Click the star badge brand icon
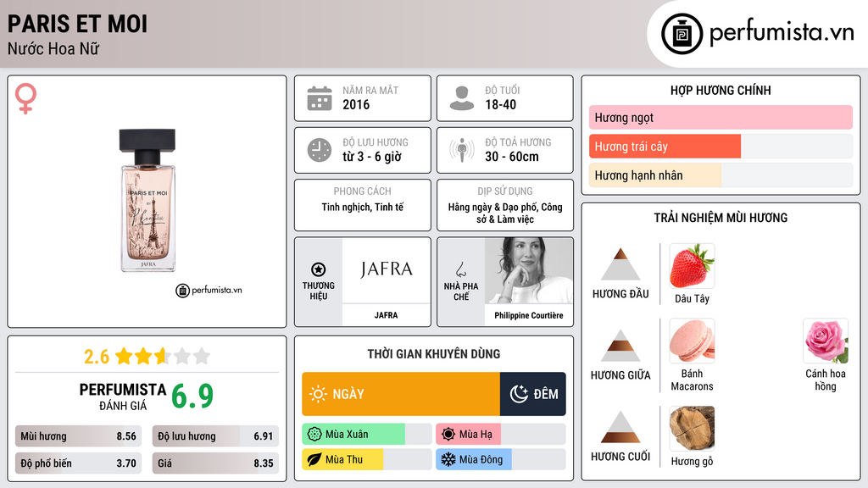The height and width of the screenshot is (488, 868). (x=319, y=269)
